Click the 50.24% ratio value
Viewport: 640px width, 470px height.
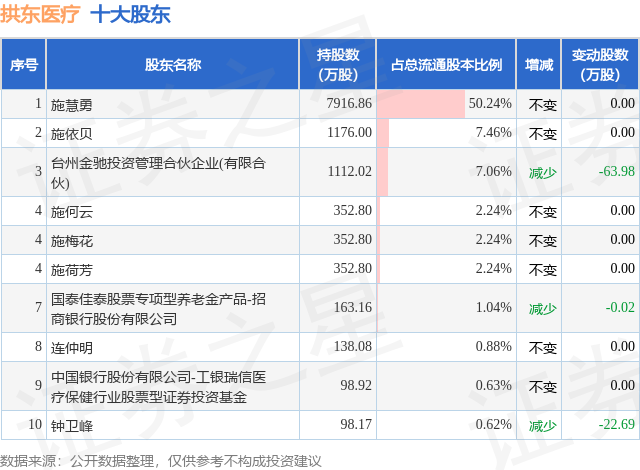pos(490,103)
